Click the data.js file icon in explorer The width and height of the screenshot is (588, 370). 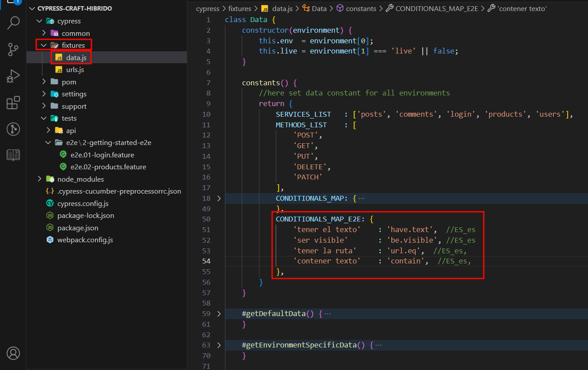[x=59, y=57]
